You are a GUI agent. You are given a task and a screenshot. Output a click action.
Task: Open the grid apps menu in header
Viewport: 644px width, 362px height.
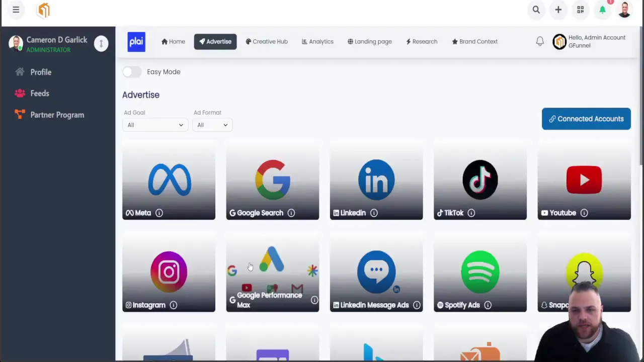pyautogui.click(x=580, y=10)
